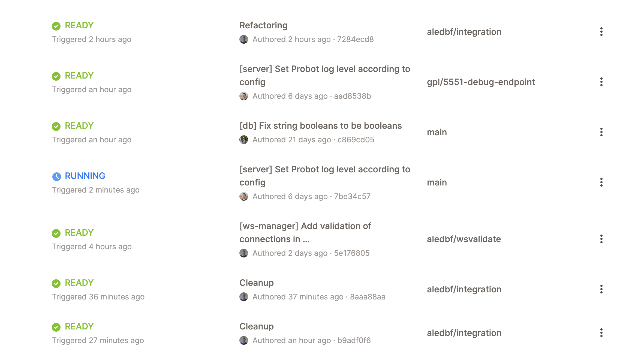This screenshot has width=644, height=360.
Task: Click the avatar beside commit 7284ecd8
Action: [244, 40]
